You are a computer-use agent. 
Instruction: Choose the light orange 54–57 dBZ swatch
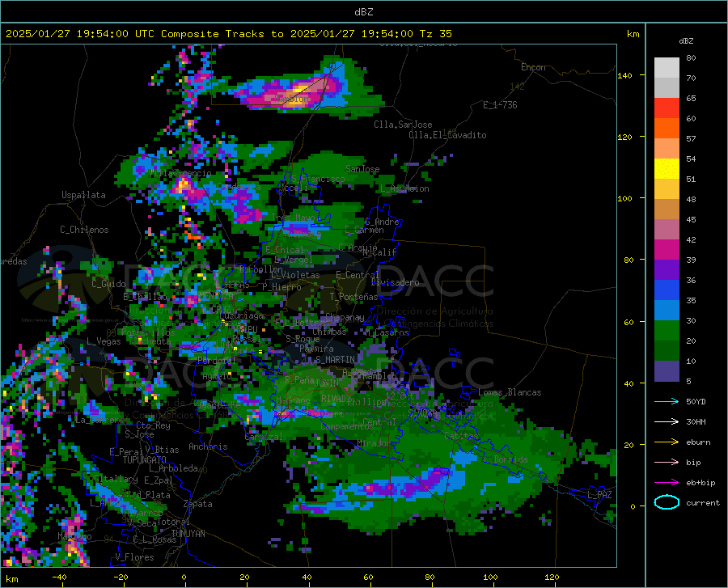pyautogui.click(x=667, y=149)
